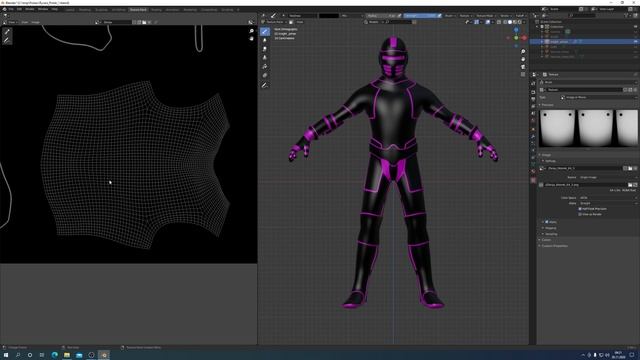
Task: Open the Brush dropdown in viewport header
Action: coord(450,16)
